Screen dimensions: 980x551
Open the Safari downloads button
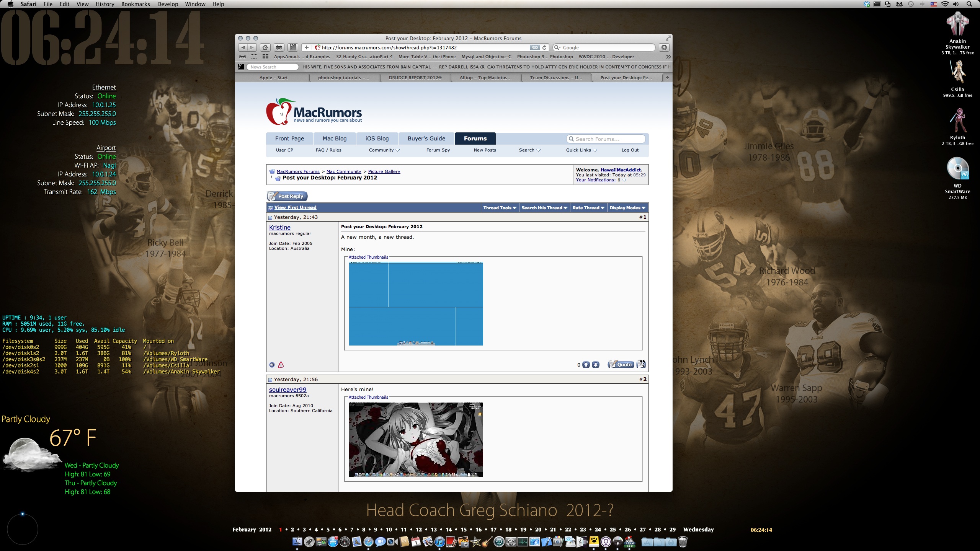(x=664, y=47)
